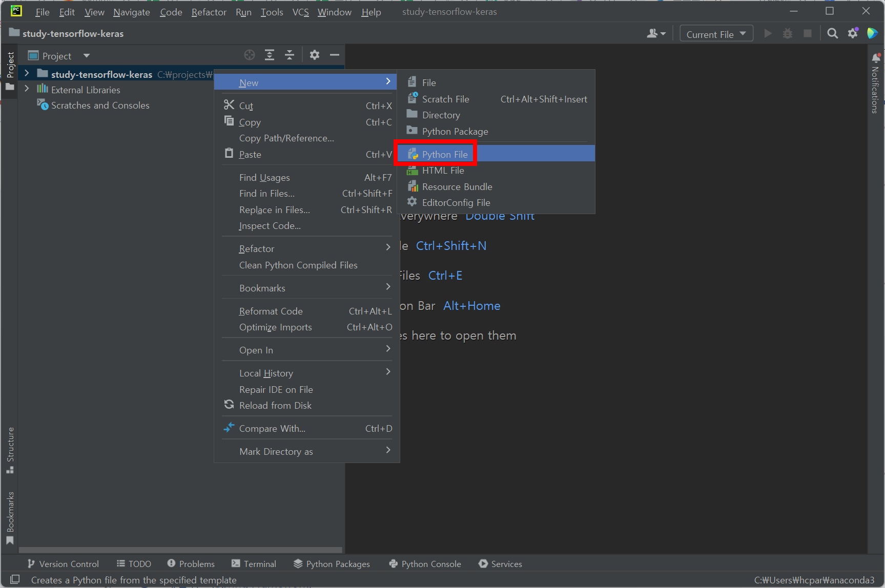Click the Debug bug icon

coord(788,34)
